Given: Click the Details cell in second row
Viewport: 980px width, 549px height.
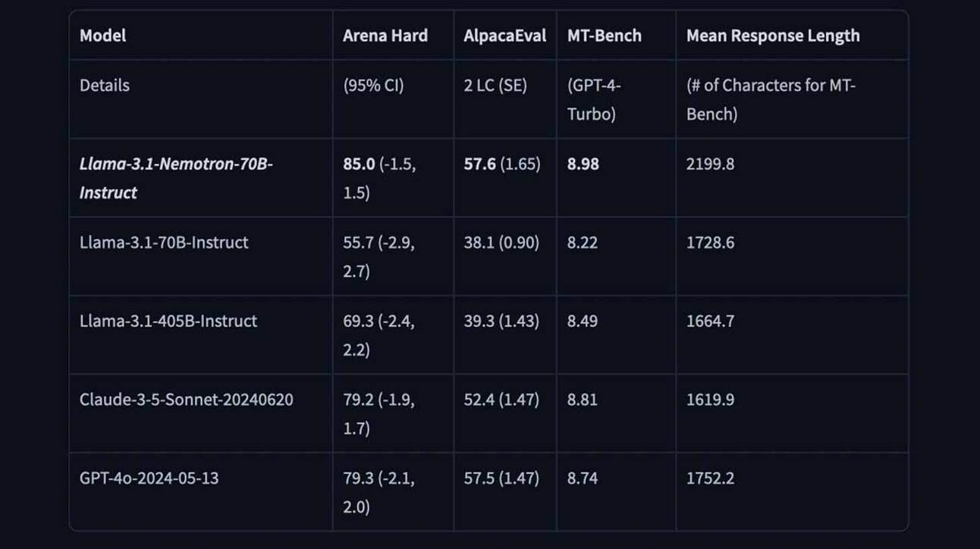Looking at the screenshot, I should 105,85.
